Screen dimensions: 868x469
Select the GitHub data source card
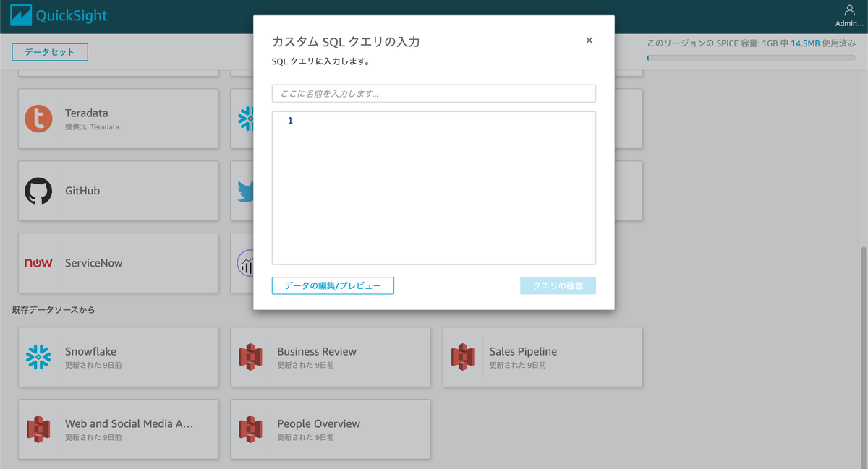click(x=118, y=191)
